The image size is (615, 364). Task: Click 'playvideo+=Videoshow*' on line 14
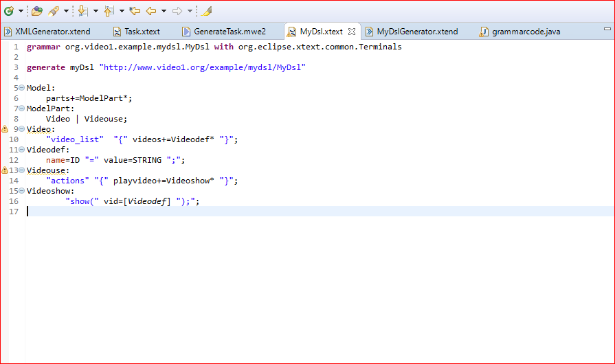(164, 181)
